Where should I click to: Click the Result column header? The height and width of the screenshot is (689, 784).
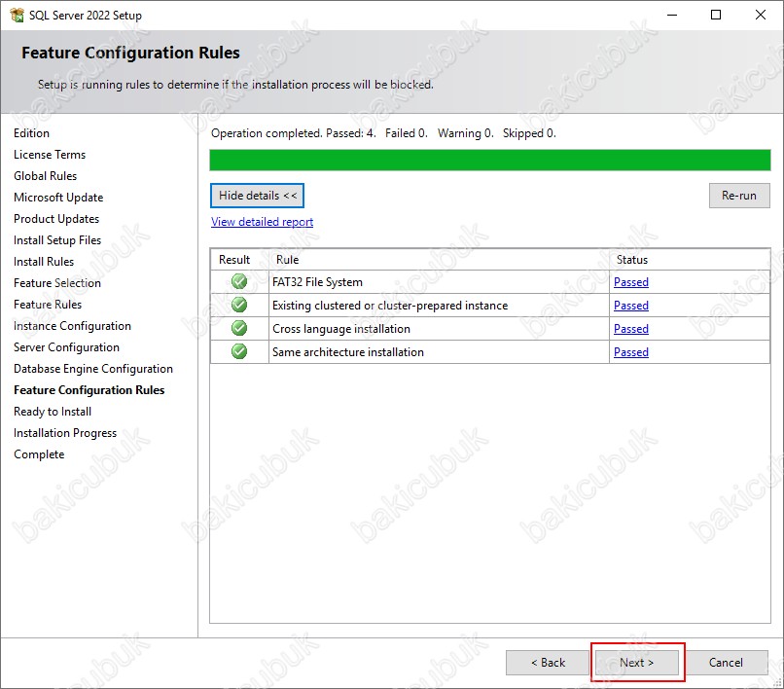click(234, 260)
